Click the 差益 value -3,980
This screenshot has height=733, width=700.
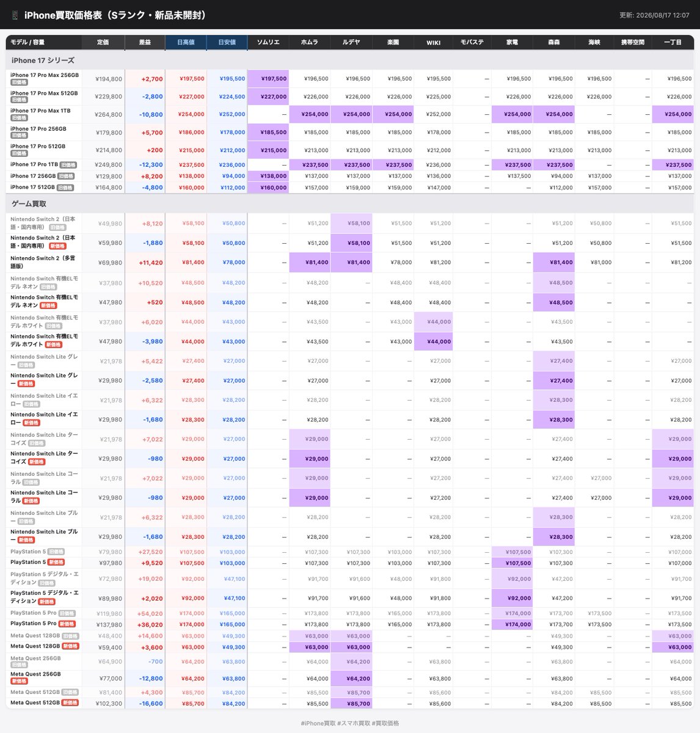click(x=153, y=341)
